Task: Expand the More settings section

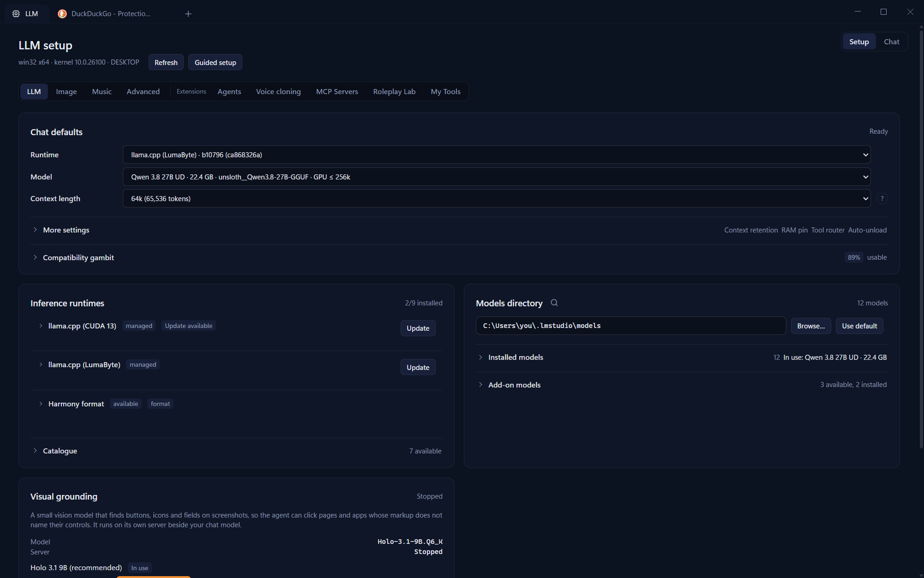Action: 459,230
